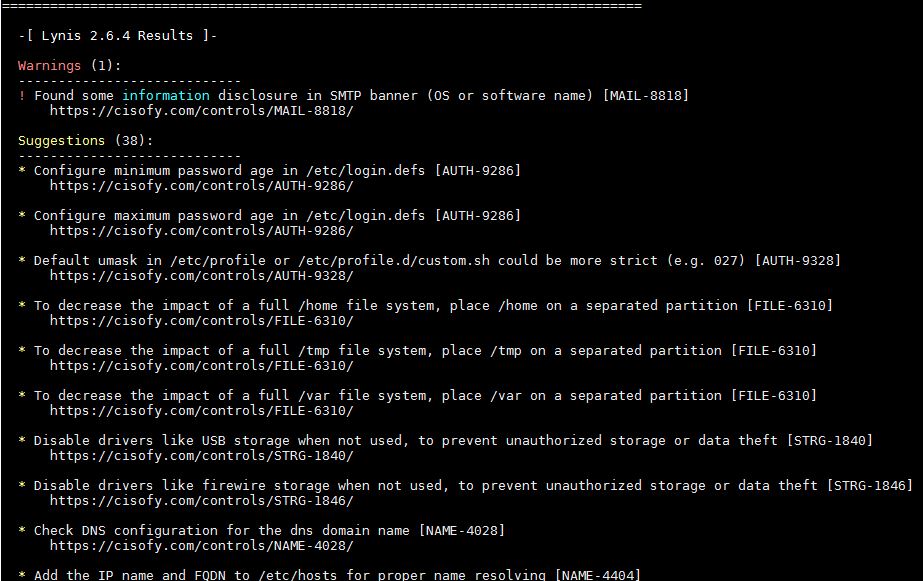This screenshot has width=923, height=581.
Task: Click the cyan word "information" in the warning
Action: pyautogui.click(x=166, y=96)
